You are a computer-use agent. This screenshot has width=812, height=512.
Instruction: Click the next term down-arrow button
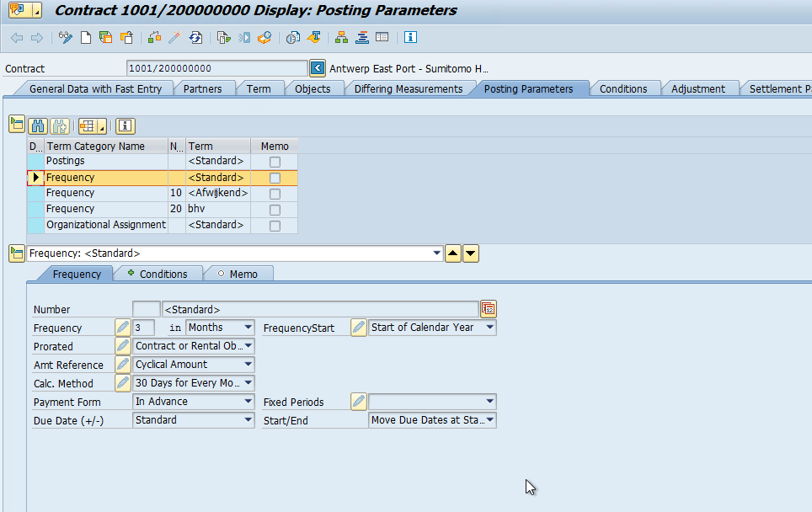tap(470, 253)
